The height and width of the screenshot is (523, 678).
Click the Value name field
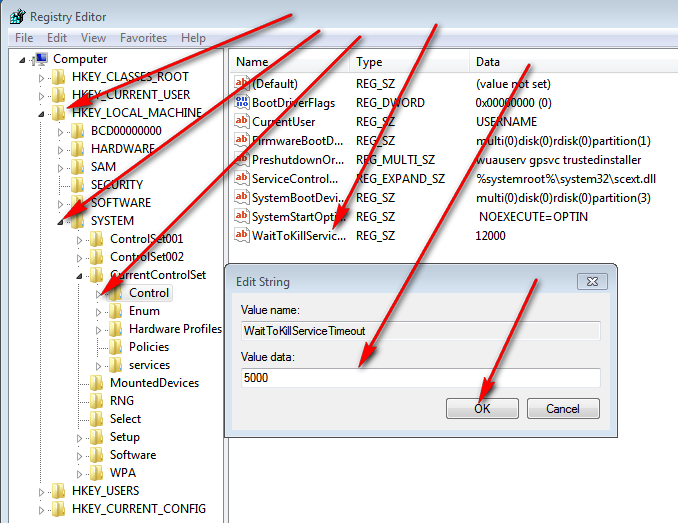pyautogui.click(x=421, y=331)
